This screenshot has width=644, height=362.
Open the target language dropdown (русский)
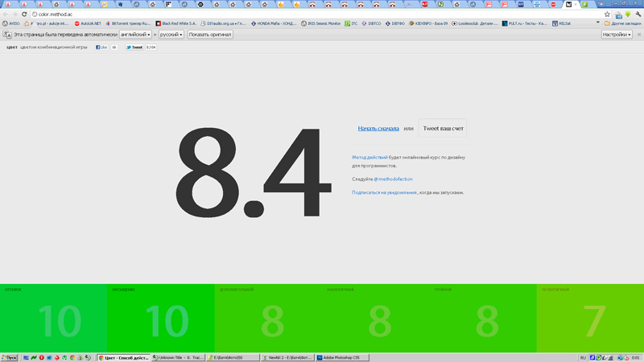click(171, 35)
